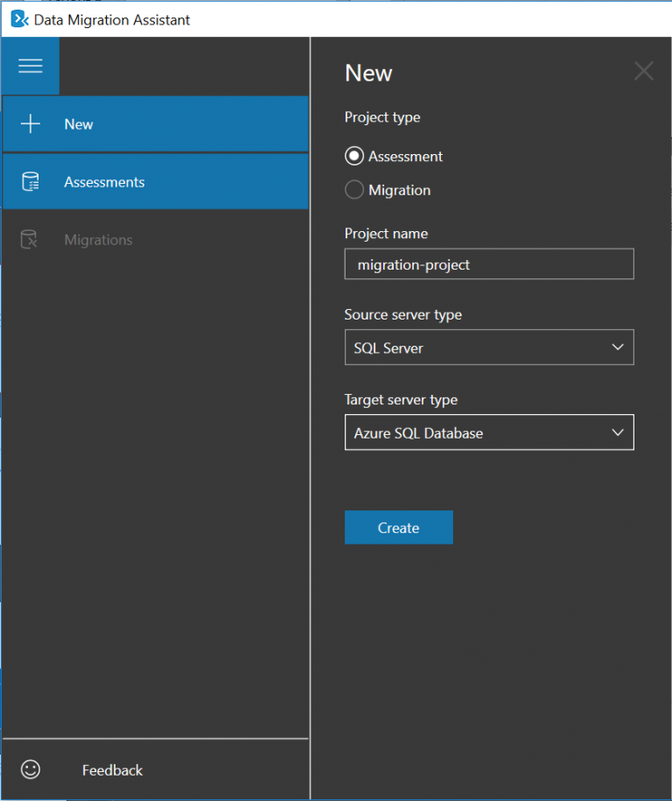Open the hamburger navigation menu
672x801 pixels.
[x=30, y=66]
